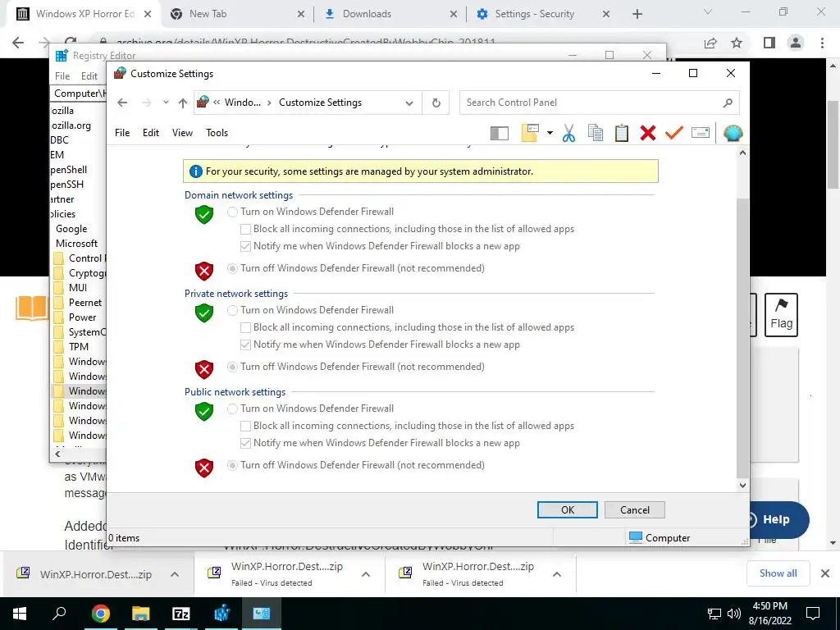Viewport: 840px width, 630px height.
Task: Click the Refresh button beside address bar
Action: point(436,103)
